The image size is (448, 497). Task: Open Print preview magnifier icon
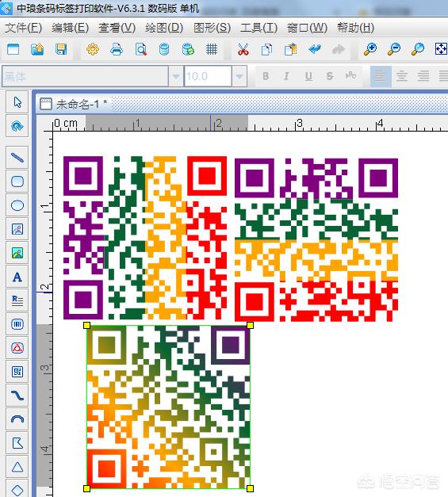140,49
